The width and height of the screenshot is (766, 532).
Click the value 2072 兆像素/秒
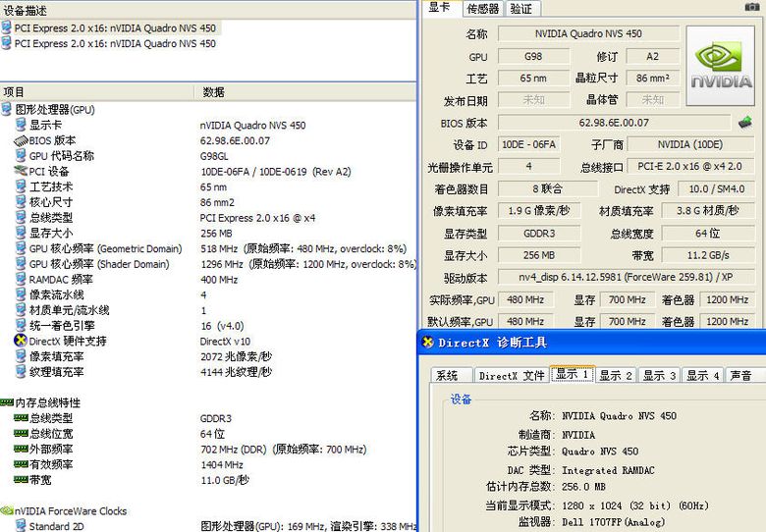point(236,356)
